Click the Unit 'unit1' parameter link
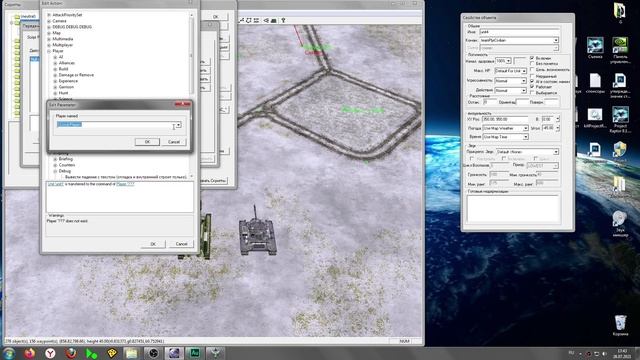This screenshot has height=360, width=640. [x=56, y=184]
